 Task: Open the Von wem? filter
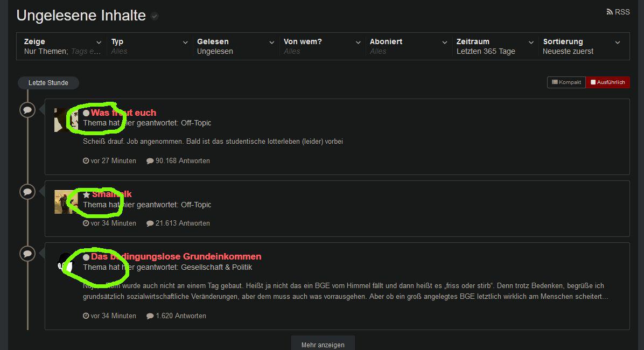(322, 46)
